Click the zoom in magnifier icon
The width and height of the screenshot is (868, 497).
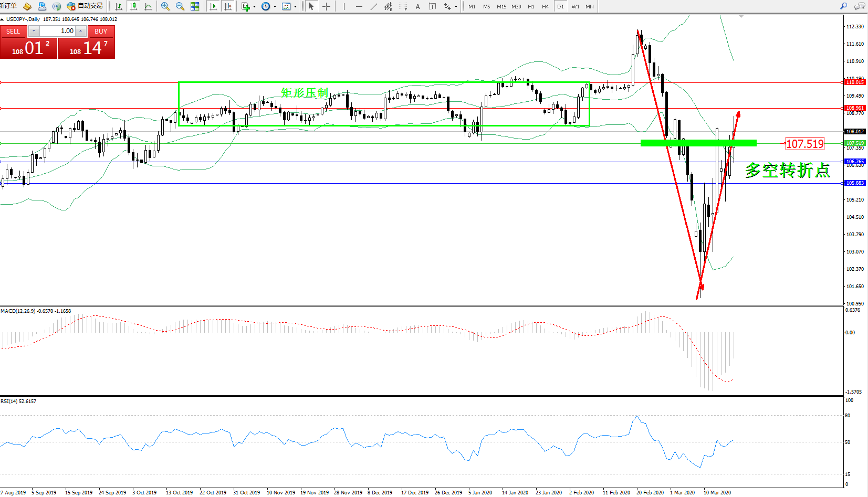[165, 6]
